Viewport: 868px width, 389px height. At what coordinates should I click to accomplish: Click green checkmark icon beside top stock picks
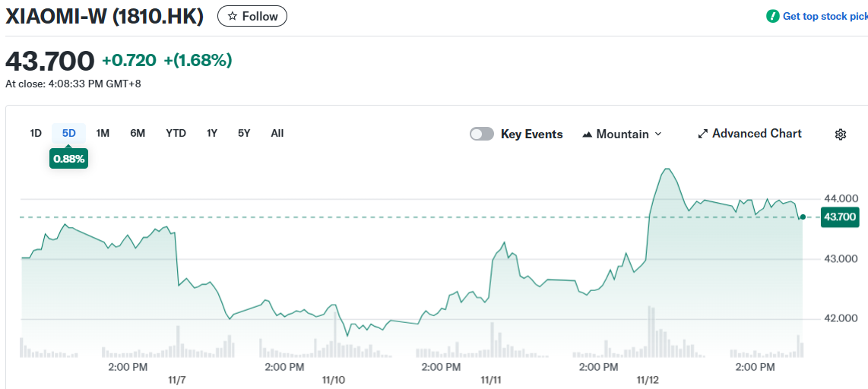pyautogui.click(x=772, y=16)
